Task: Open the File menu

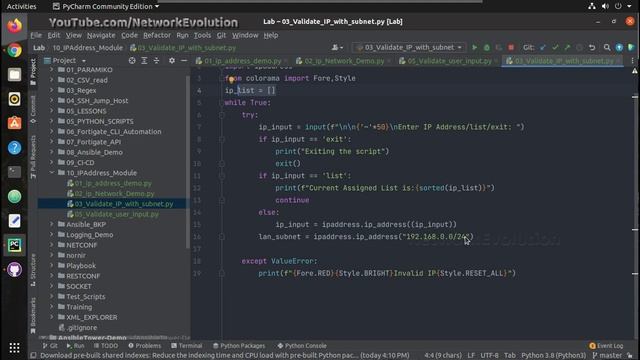Action: point(36,36)
